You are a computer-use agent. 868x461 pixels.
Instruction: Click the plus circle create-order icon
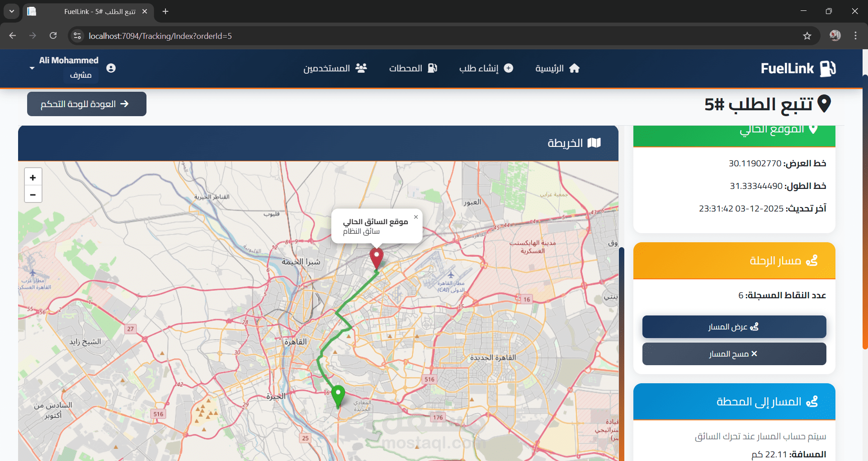coord(509,68)
